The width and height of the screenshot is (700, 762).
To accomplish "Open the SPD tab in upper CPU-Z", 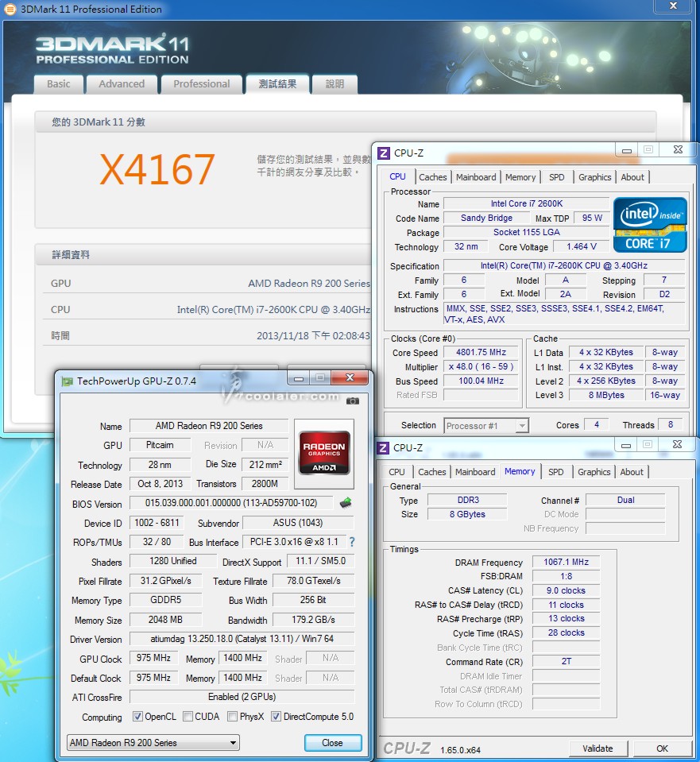I will coord(557,177).
